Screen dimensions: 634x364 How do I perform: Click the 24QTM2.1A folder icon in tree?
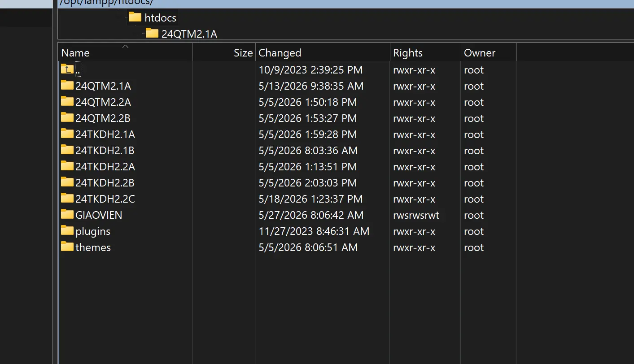coord(152,33)
